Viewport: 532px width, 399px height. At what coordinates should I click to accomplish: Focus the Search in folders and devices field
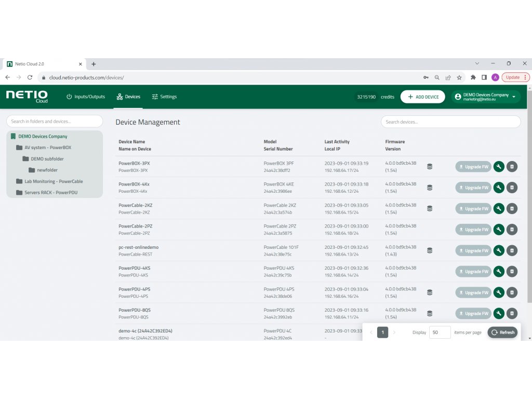click(x=55, y=121)
